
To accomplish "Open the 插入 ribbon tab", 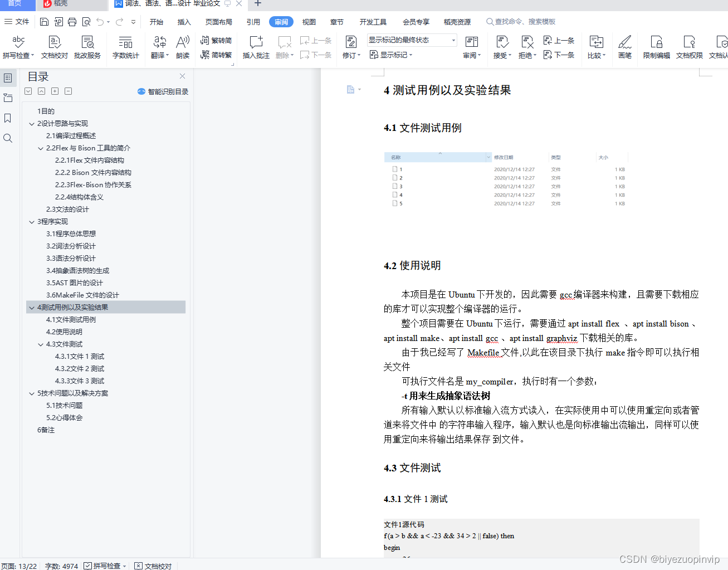I will click(184, 22).
